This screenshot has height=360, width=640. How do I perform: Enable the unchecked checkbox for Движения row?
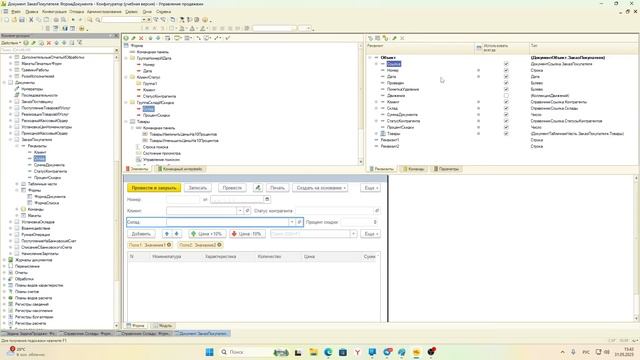(506, 96)
